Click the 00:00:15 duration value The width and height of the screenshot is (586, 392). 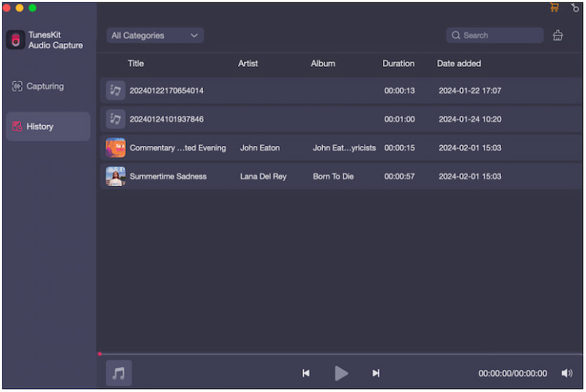coord(399,148)
